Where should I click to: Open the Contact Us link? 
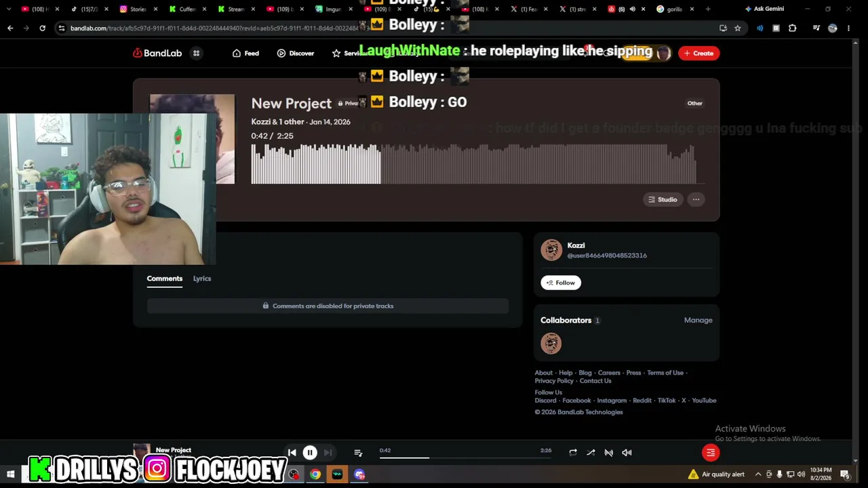coord(595,381)
